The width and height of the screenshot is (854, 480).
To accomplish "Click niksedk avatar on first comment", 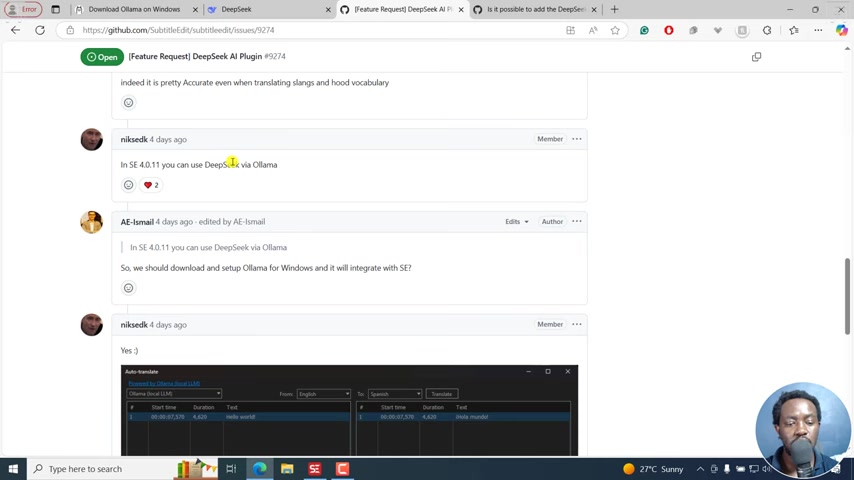I will (x=92, y=139).
